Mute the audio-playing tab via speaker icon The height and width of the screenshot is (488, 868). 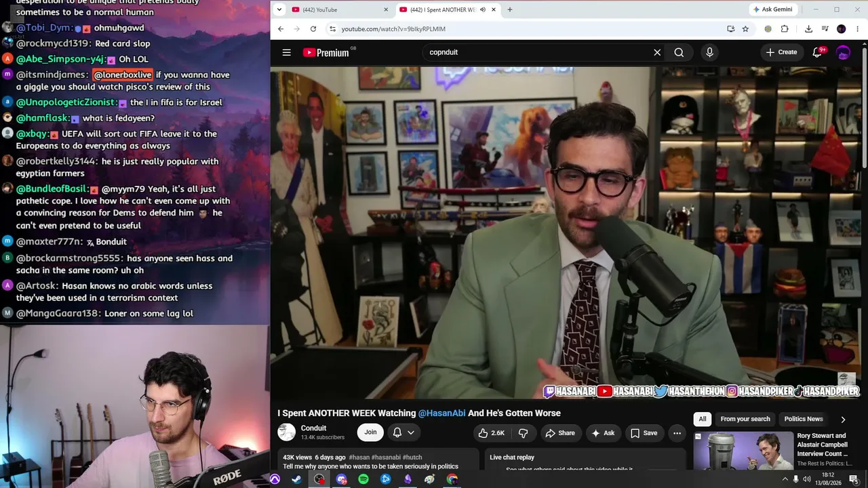[482, 9]
